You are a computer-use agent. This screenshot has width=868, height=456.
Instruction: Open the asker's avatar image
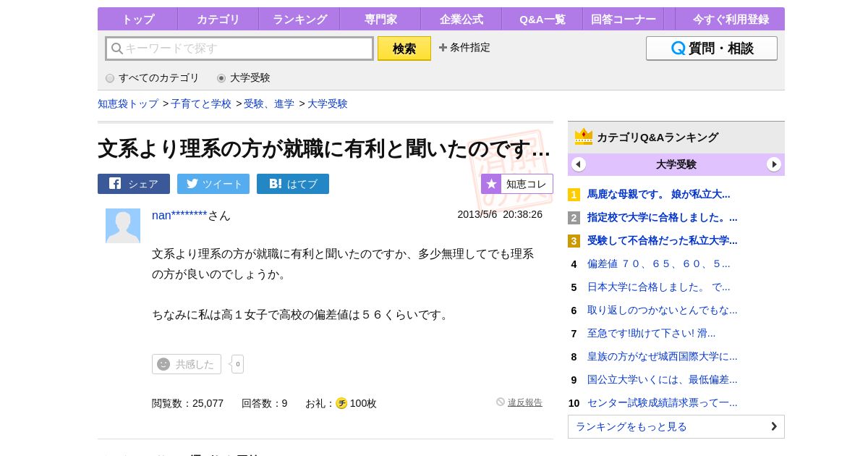tap(123, 226)
